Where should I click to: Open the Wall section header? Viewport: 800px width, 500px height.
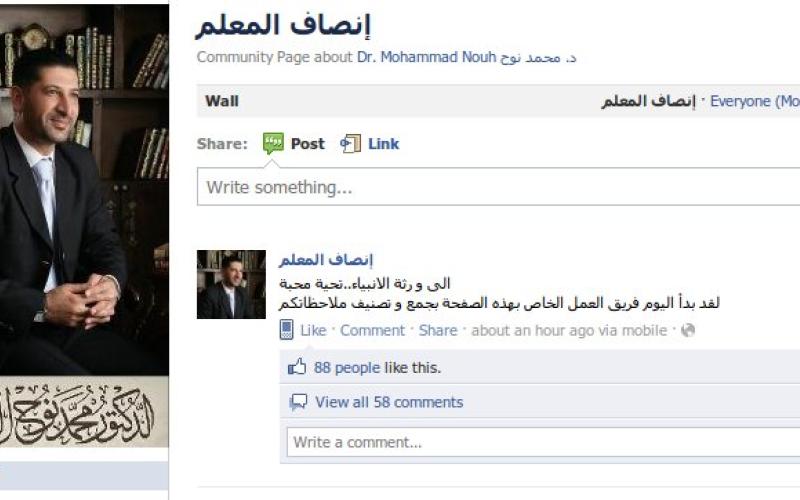(x=222, y=101)
